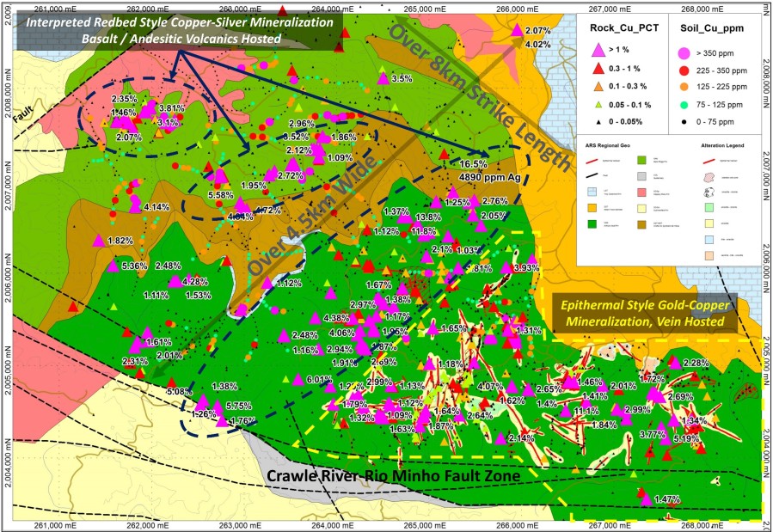
Task: Pick the light blue swatch in Alteration Legend
Action: click(x=708, y=240)
